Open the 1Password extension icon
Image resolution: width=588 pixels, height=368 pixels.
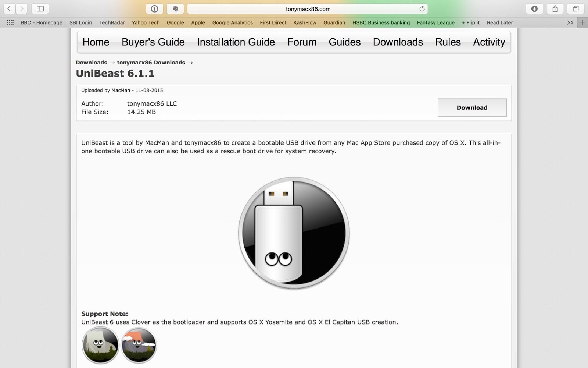tap(154, 8)
